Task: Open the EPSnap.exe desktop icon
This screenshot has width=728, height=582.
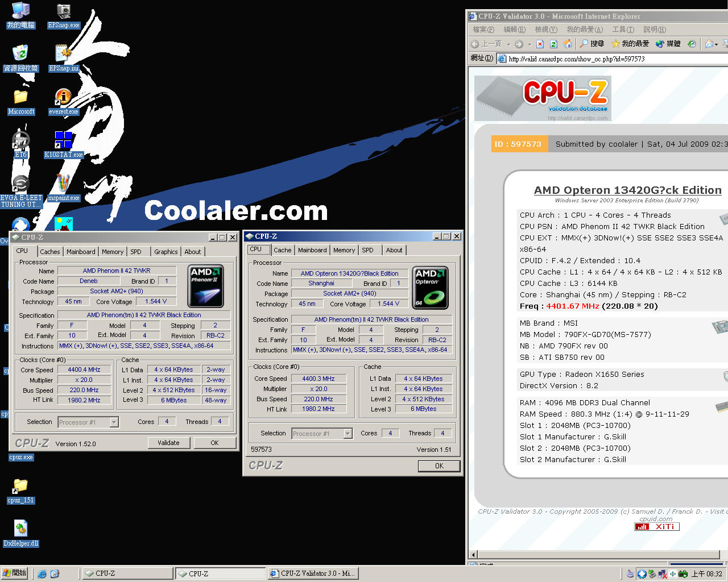Action: coord(64,15)
